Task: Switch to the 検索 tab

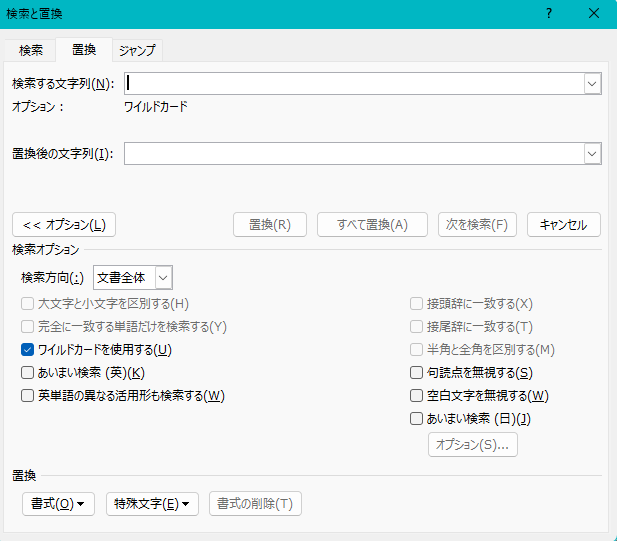Action: 31,49
